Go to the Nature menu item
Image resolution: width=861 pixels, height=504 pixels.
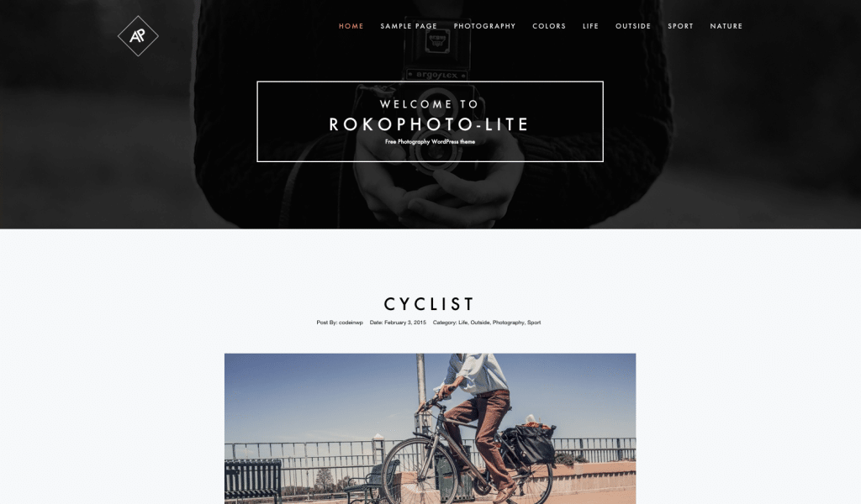pos(726,26)
